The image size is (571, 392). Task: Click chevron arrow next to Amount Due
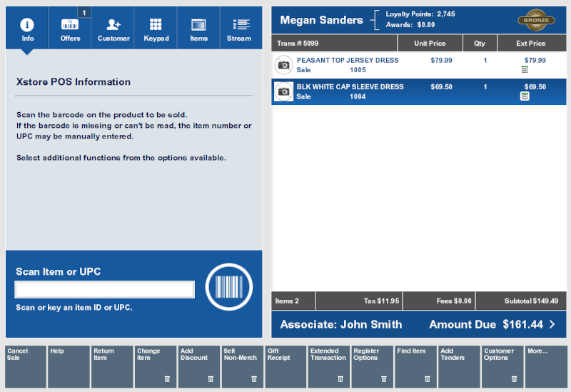point(552,324)
